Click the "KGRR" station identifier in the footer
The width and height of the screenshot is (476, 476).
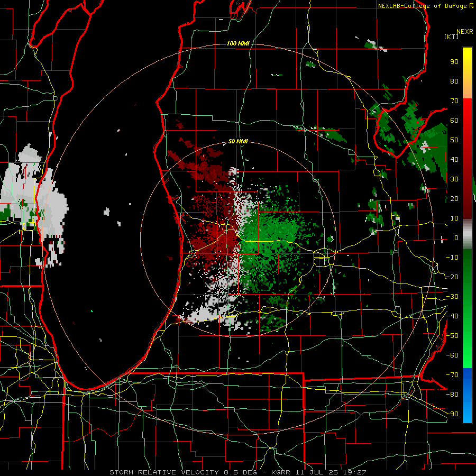click(281, 472)
